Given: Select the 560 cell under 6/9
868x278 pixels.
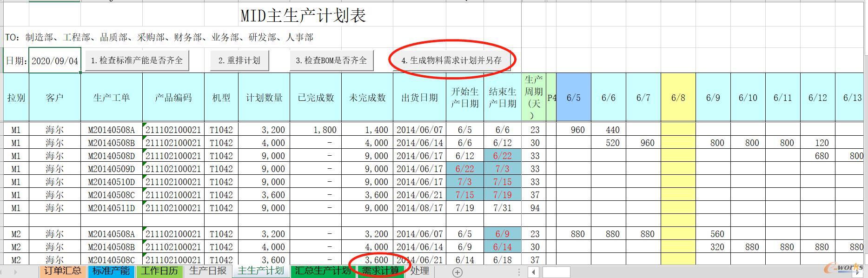Looking at the screenshot, I should click(x=713, y=234).
